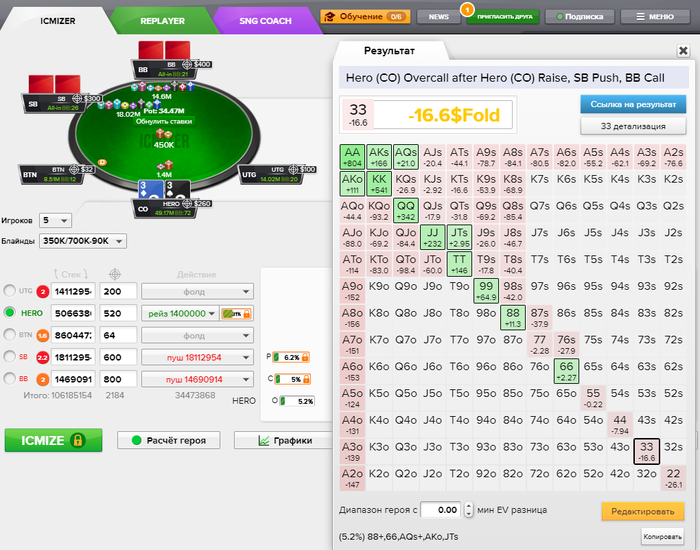Open BB action dropdown пуш 14690914
This screenshot has height=550, width=700.
(197, 379)
